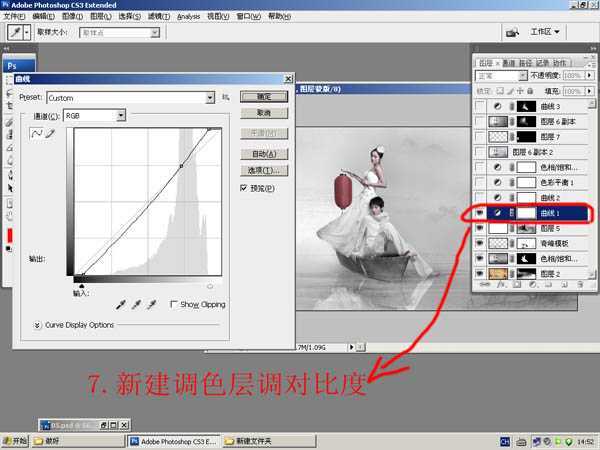The image size is (600, 450).
Task: Hide the 图层 5 layer
Action: pos(479,228)
